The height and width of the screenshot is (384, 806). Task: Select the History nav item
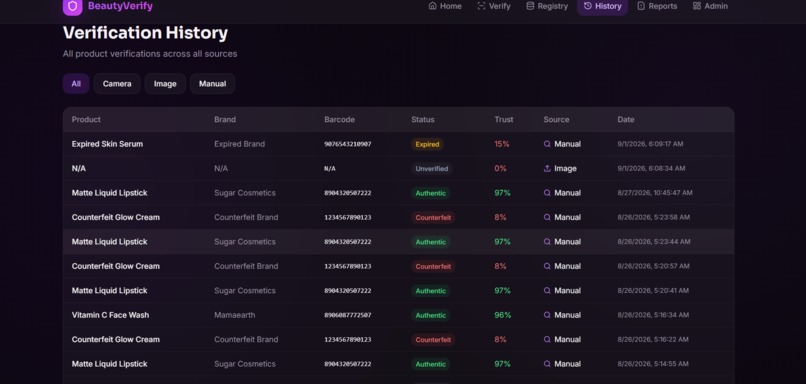(x=602, y=6)
